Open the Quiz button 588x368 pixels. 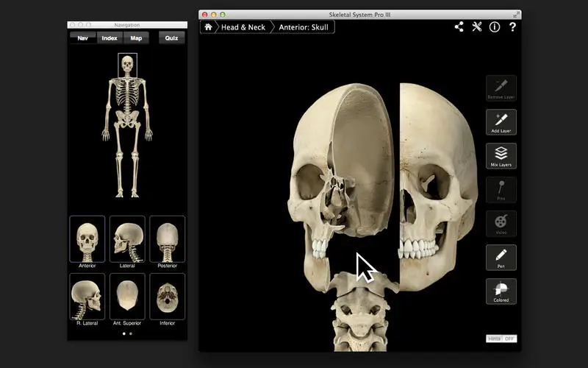171,38
